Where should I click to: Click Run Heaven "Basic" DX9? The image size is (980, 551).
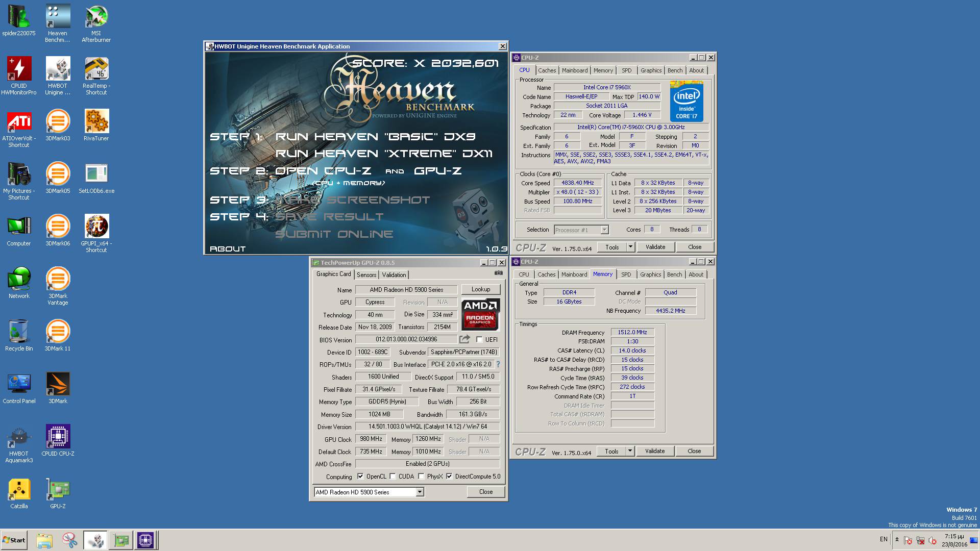click(375, 137)
